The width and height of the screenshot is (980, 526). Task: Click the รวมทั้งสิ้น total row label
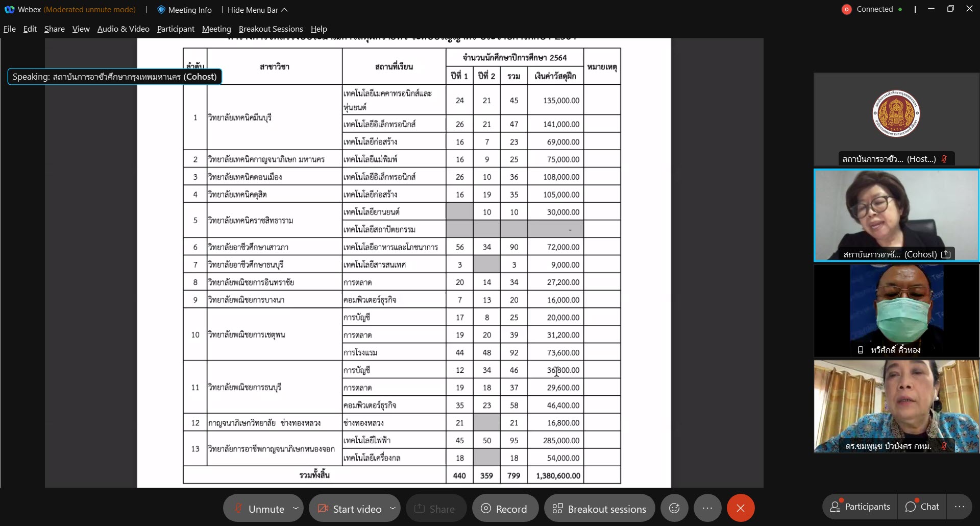[314, 475]
